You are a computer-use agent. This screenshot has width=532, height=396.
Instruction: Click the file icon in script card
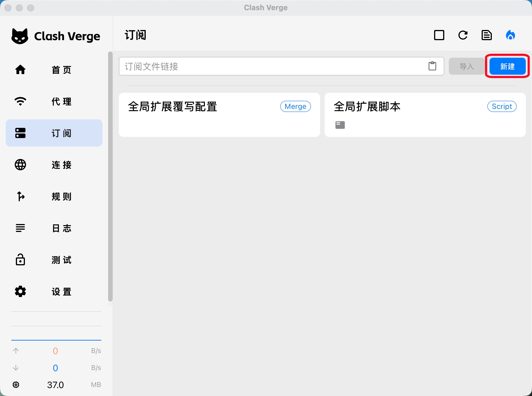click(340, 125)
